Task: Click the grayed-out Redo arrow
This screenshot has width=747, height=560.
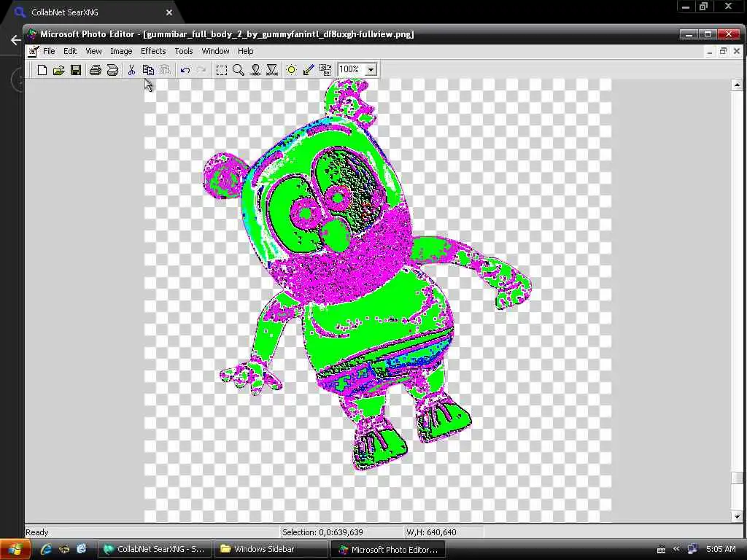Action: (x=202, y=70)
